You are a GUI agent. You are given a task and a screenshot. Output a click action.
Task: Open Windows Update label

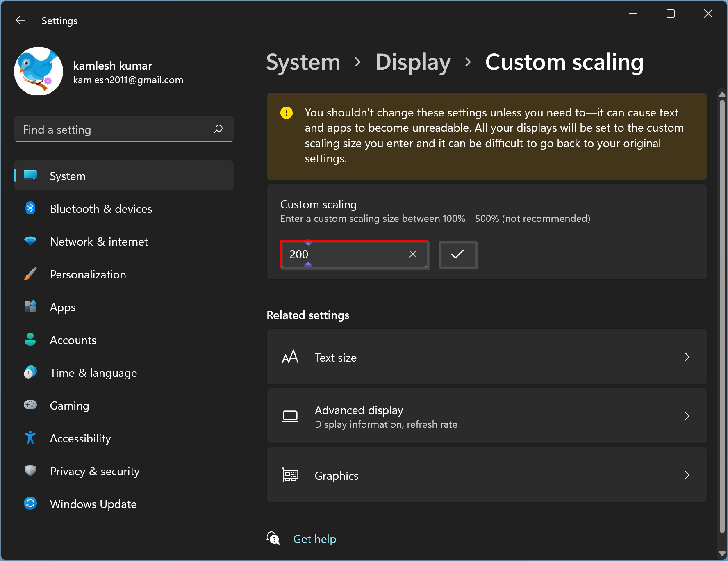(x=93, y=504)
